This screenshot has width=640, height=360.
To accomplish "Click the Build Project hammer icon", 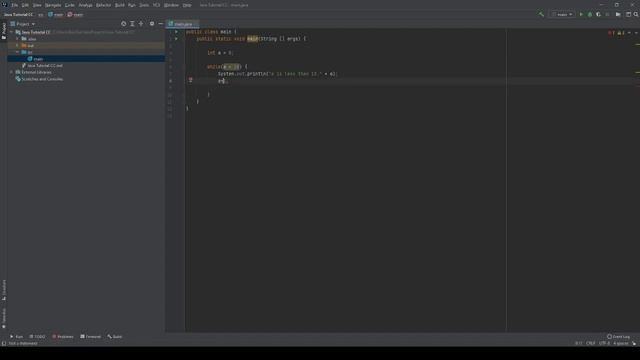I will [x=541, y=14].
